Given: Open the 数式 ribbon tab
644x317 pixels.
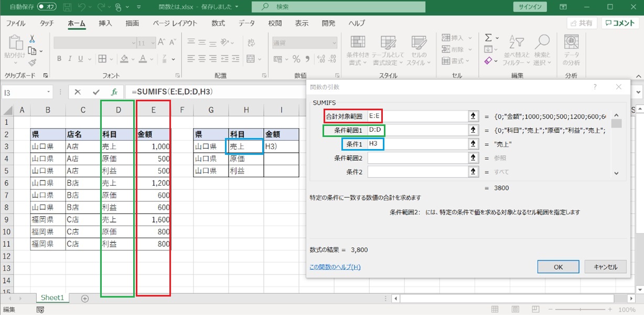Looking at the screenshot, I should [x=218, y=23].
